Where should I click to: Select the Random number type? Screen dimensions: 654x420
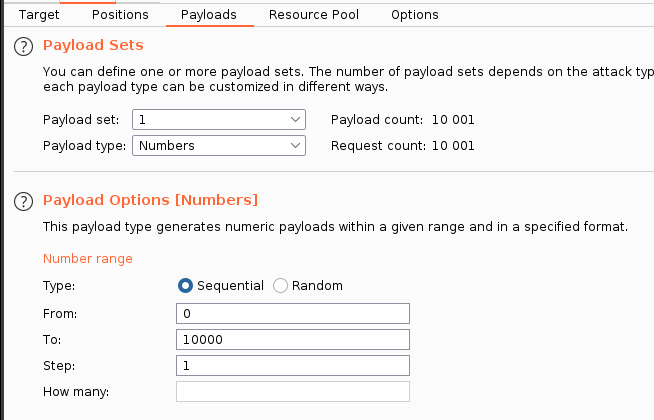point(280,286)
